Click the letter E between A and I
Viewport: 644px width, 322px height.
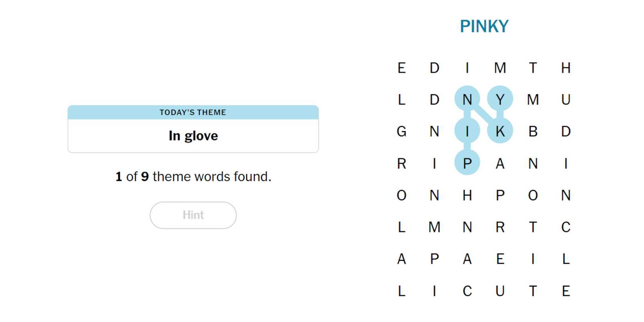[x=500, y=259]
